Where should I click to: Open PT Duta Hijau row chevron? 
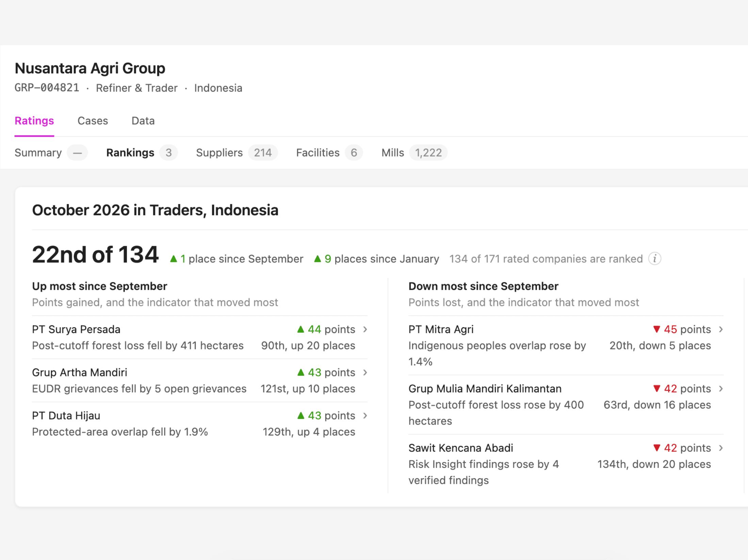coord(365,415)
